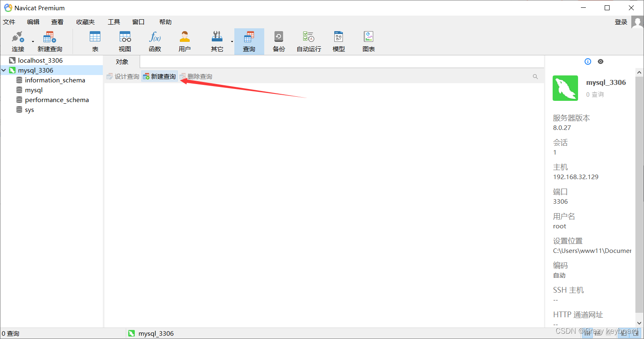Click the 设计查询 button
This screenshot has height=339, width=644.
123,77
